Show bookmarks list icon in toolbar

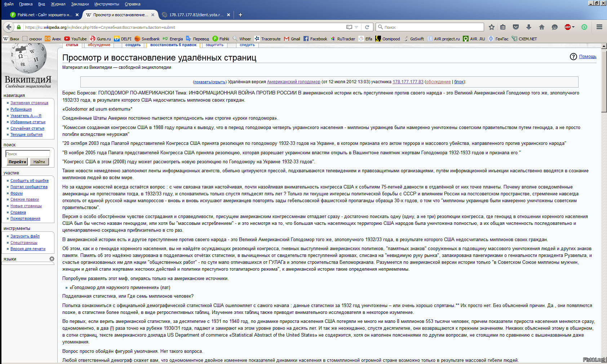click(x=503, y=27)
